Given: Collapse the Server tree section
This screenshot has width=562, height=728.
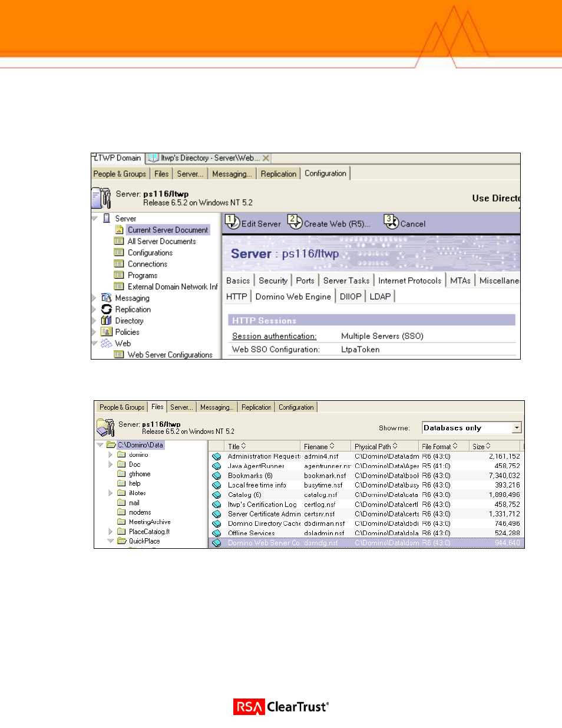Looking at the screenshot, I should tap(95, 218).
